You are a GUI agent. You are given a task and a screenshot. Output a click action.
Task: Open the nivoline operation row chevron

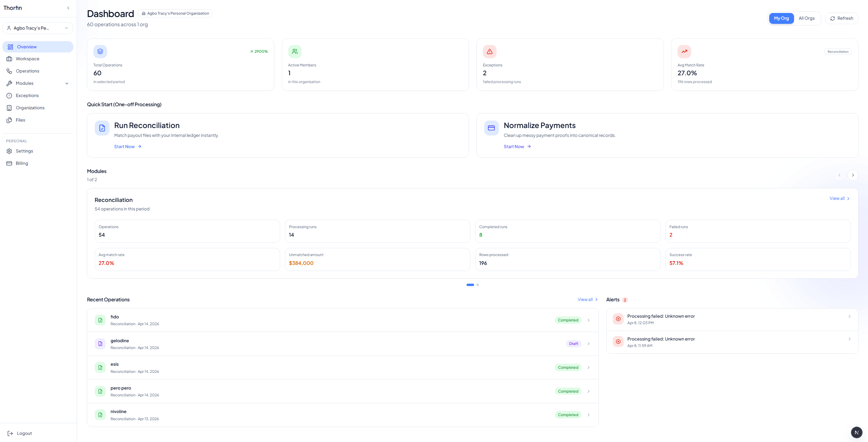588,415
